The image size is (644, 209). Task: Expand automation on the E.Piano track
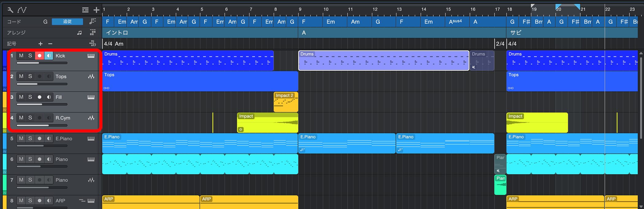[5, 151]
